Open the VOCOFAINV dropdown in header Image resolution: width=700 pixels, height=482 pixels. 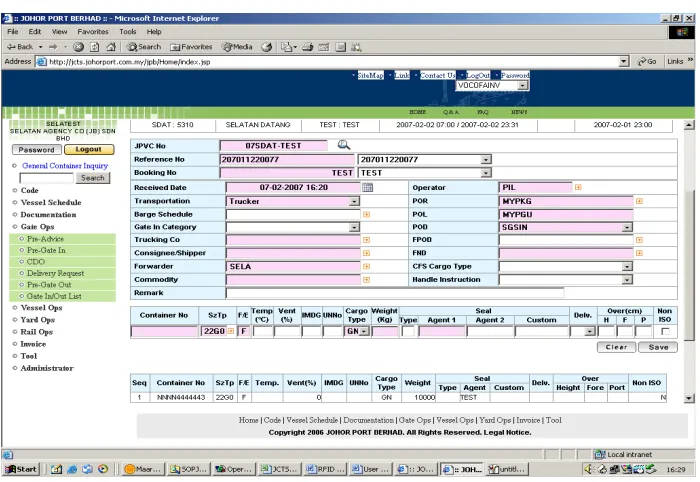point(522,85)
